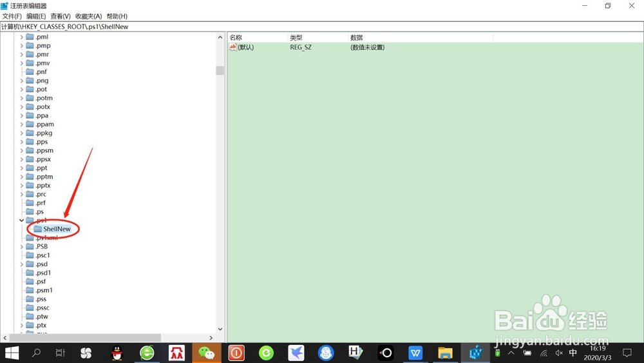Select the (默认) string value icon

tap(233, 47)
